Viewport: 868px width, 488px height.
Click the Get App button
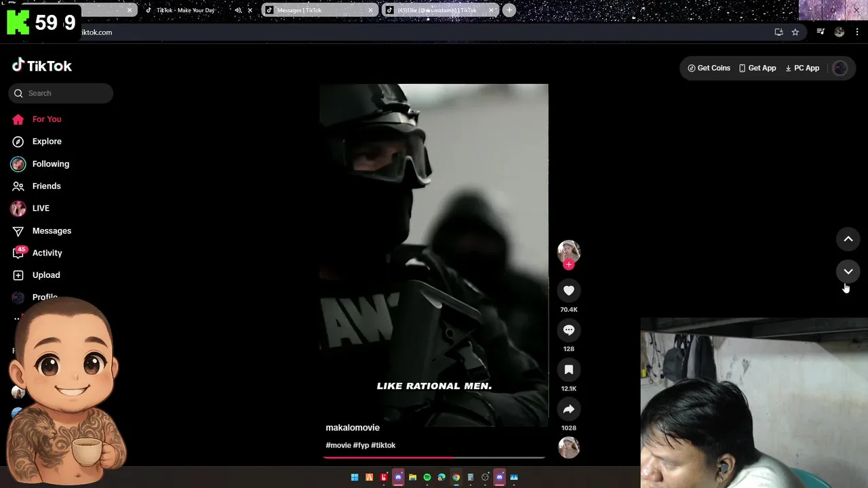tap(757, 68)
